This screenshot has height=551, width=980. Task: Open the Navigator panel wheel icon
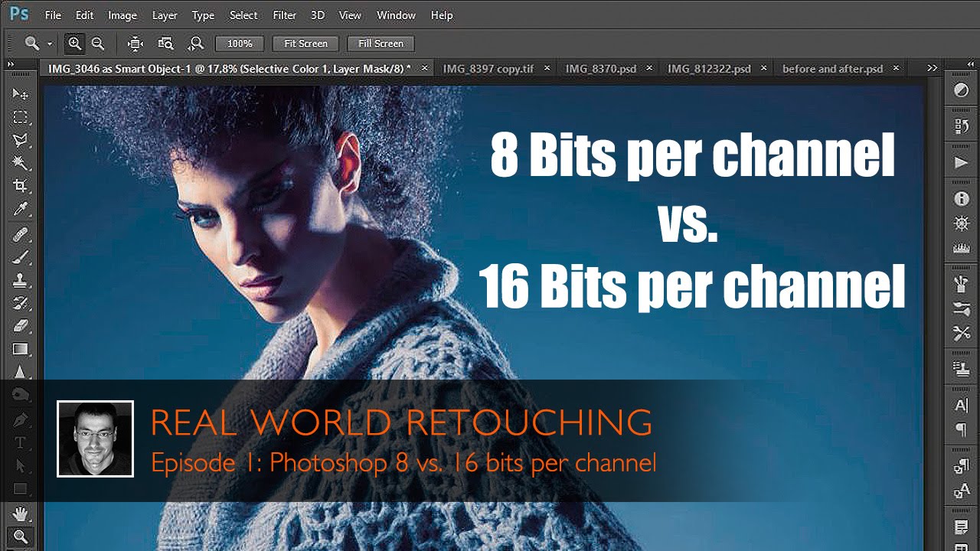tap(961, 223)
